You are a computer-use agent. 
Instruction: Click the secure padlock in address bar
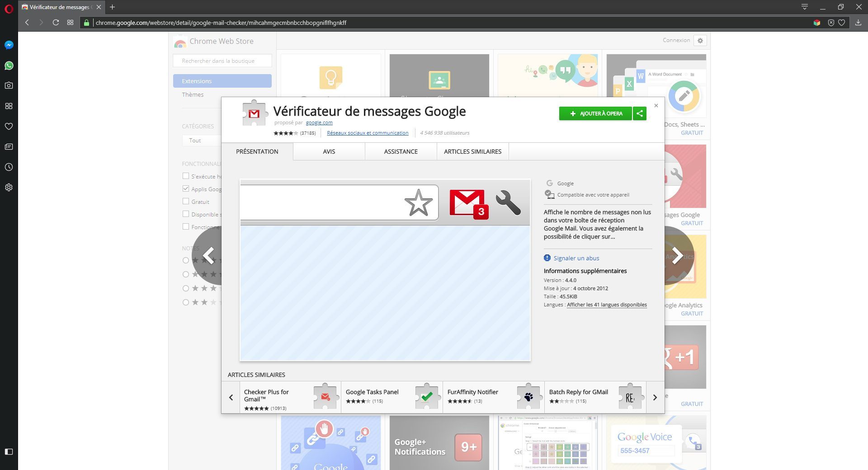point(86,23)
